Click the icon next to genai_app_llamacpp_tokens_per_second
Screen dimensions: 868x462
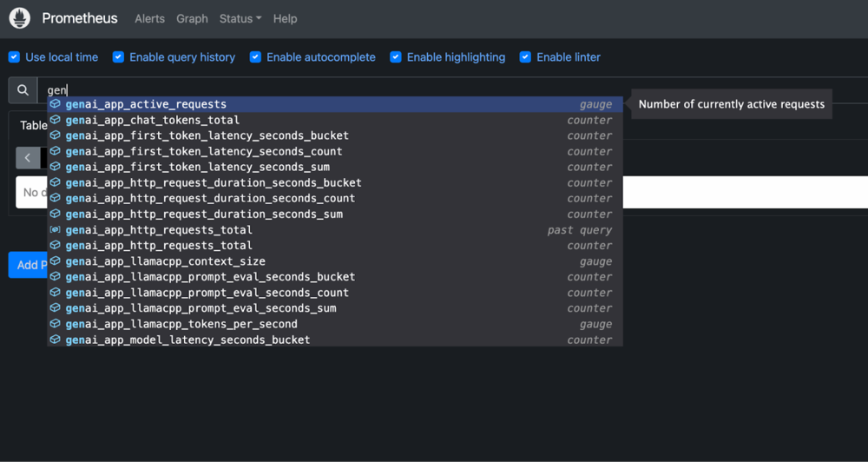(56, 324)
